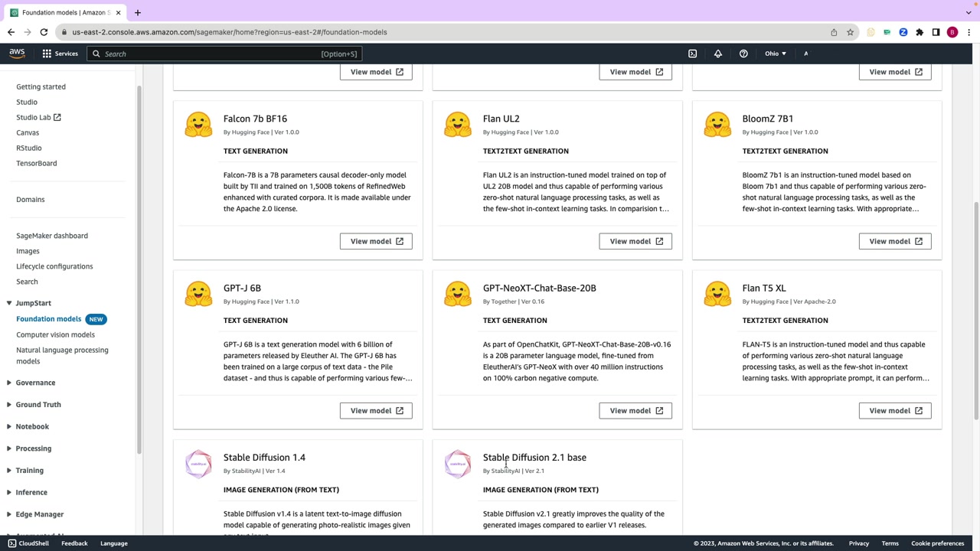Open the Ohio region dropdown
The width and height of the screenshot is (980, 551).
click(x=776, y=54)
